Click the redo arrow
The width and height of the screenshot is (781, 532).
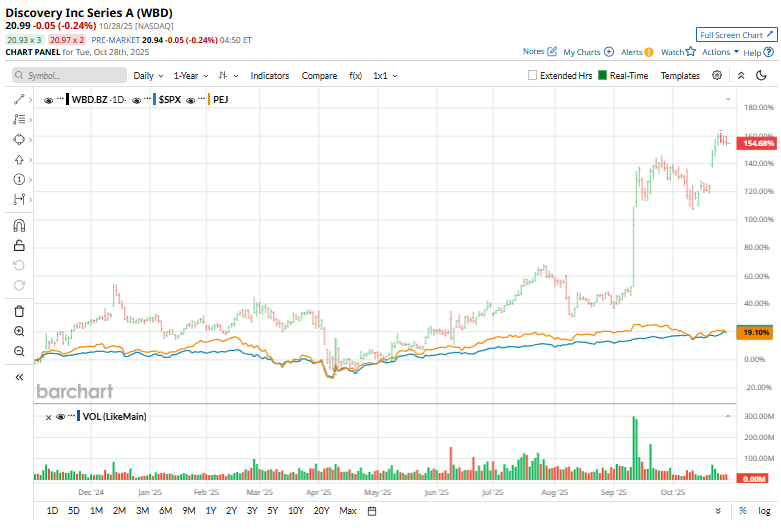(19, 285)
